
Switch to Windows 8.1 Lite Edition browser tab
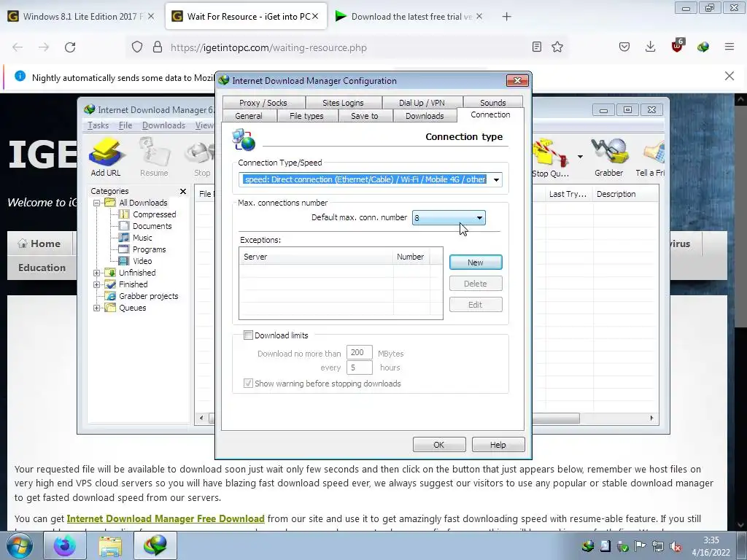click(x=82, y=17)
